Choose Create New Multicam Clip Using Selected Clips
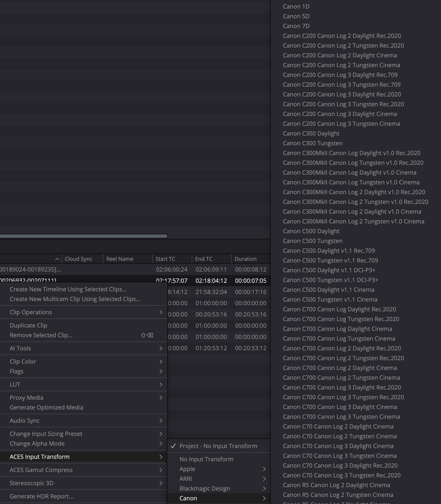This screenshot has height=504, width=441. pos(83,299)
